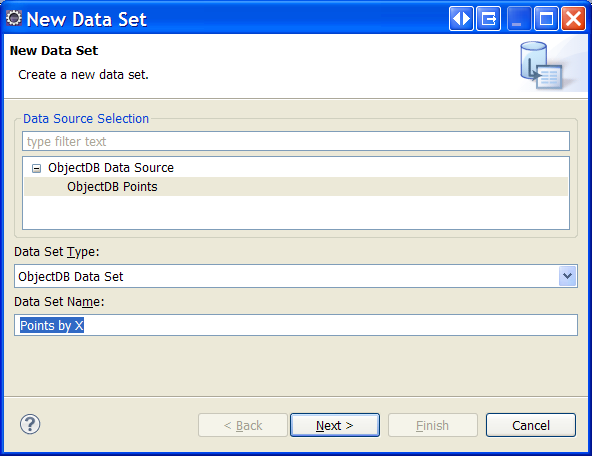Focus the type filter text box
592x456 pixels.
tap(296, 141)
